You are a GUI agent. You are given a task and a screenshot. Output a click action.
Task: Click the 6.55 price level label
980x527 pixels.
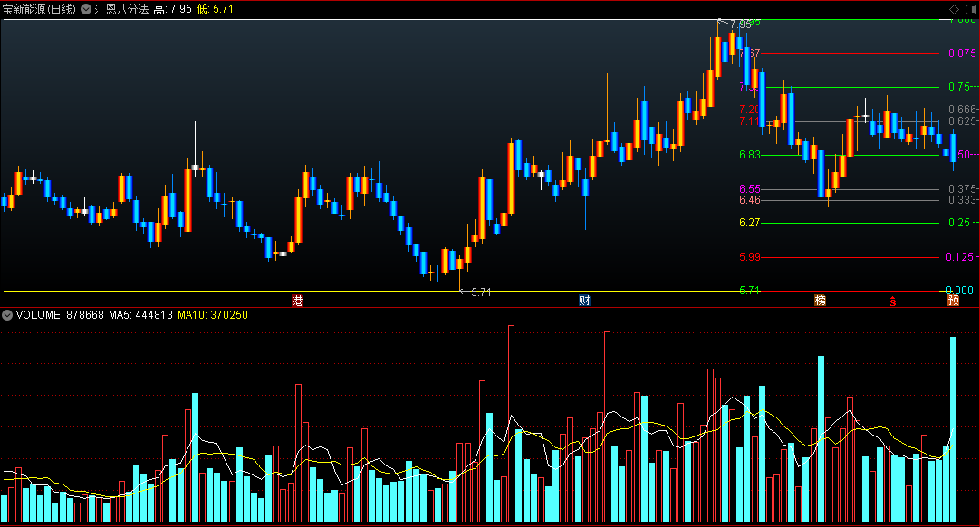(750, 188)
